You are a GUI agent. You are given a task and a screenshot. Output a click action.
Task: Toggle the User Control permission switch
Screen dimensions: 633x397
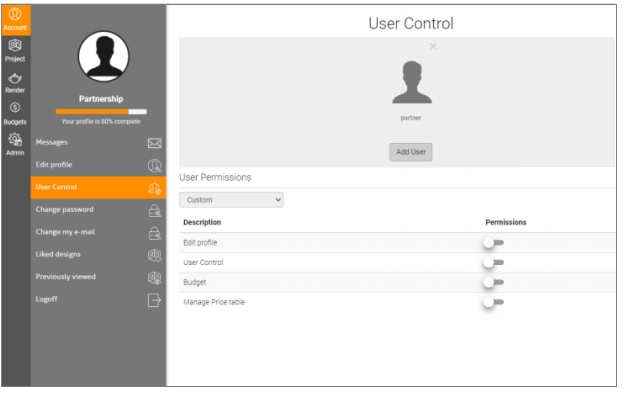point(493,263)
